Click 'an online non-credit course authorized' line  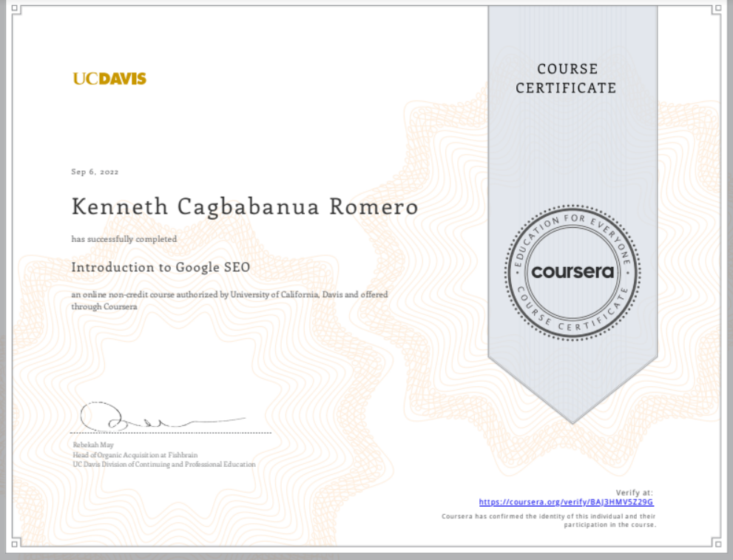[229, 294]
